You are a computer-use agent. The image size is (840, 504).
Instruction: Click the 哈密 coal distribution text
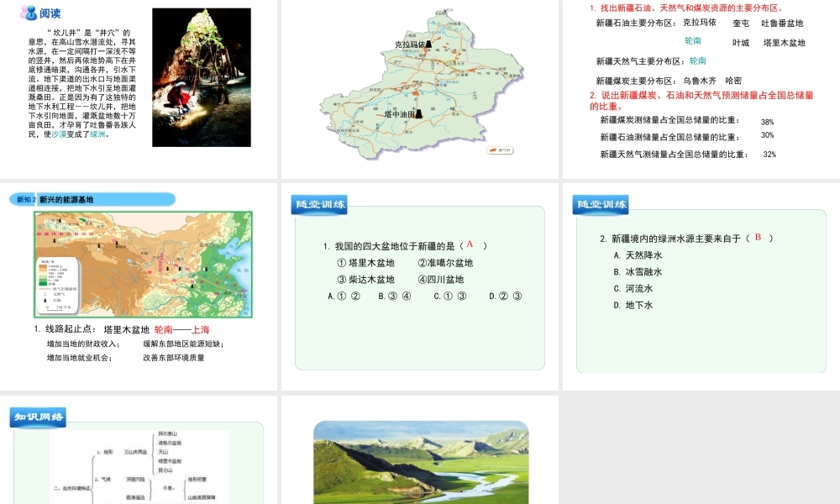pos(733,81)
